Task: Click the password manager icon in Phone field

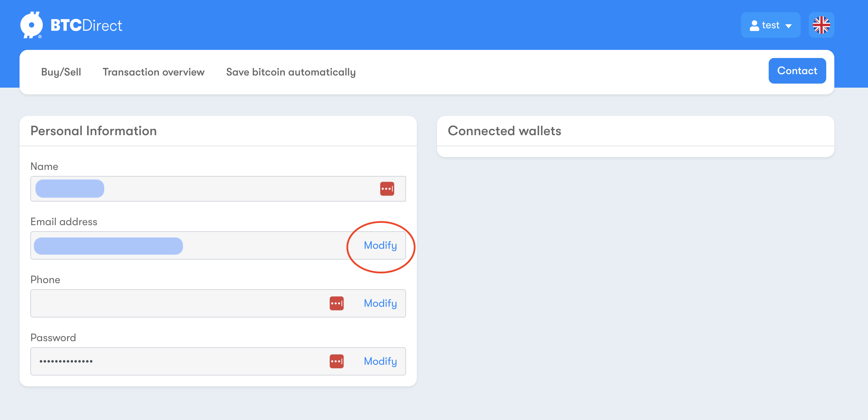Action: (x=336, y=303)
